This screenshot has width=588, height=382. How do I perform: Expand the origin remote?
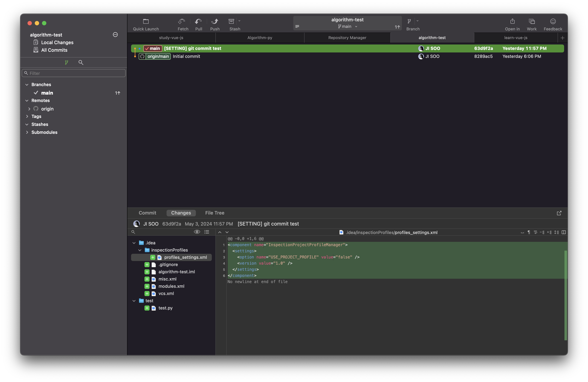tap(29, 109)
